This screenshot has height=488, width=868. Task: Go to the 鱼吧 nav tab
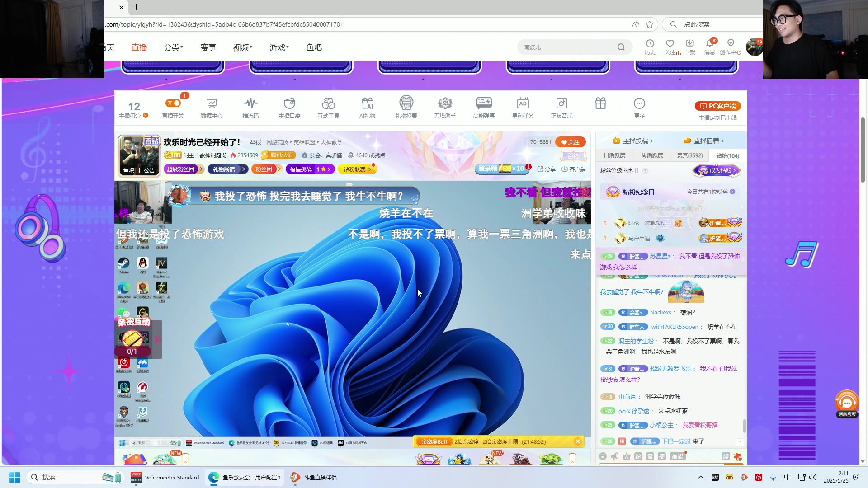[314, 47]
